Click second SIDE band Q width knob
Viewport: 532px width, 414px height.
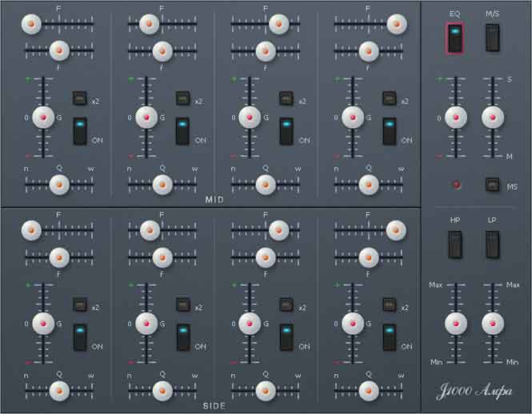pos(162,391)
